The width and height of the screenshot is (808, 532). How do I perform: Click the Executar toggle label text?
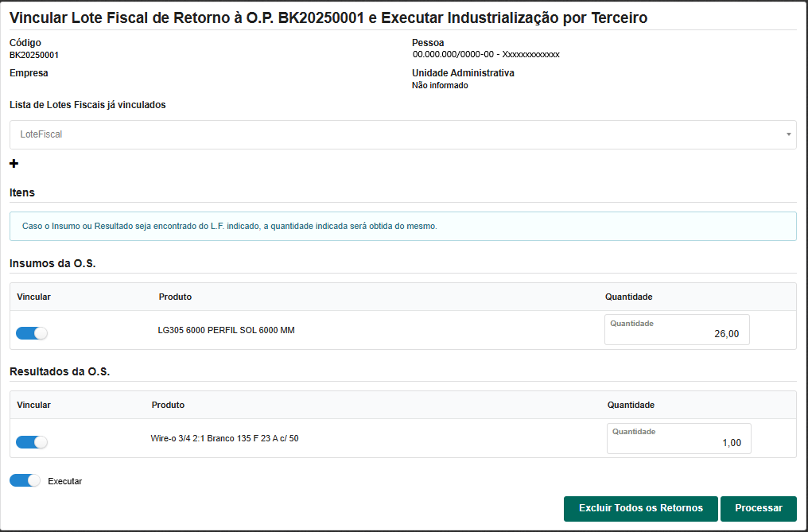(65, 480)
